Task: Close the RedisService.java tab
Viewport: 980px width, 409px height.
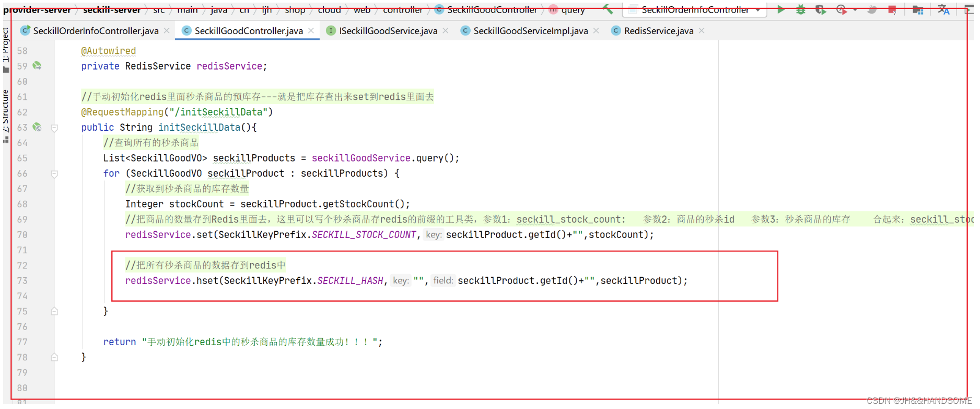Action: coord(702,31)
